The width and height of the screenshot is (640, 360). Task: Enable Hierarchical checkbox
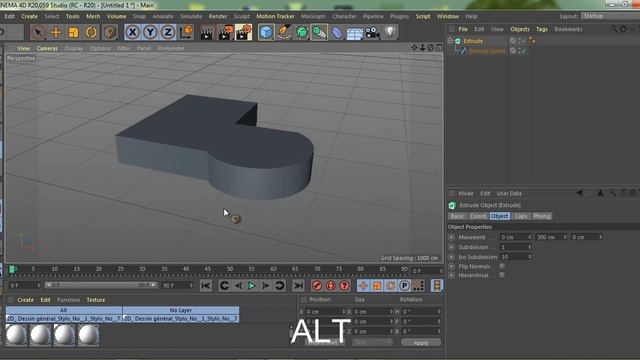(502, 275)
